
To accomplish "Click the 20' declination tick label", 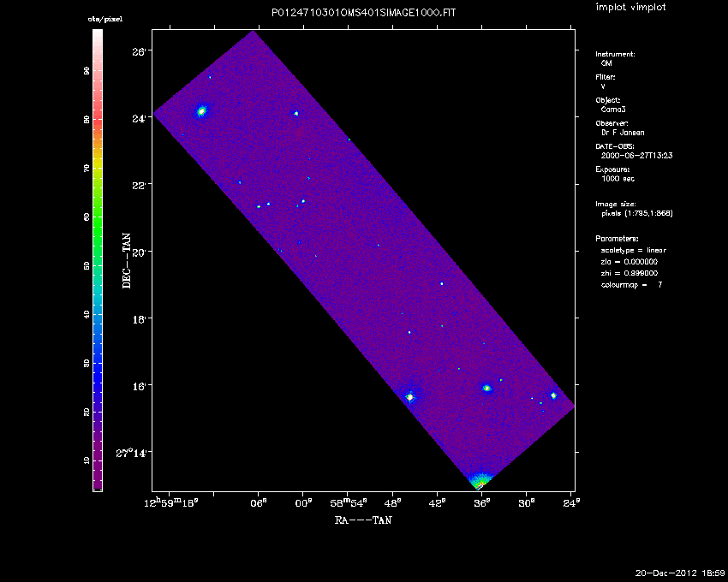I will (x=139, y=252).
